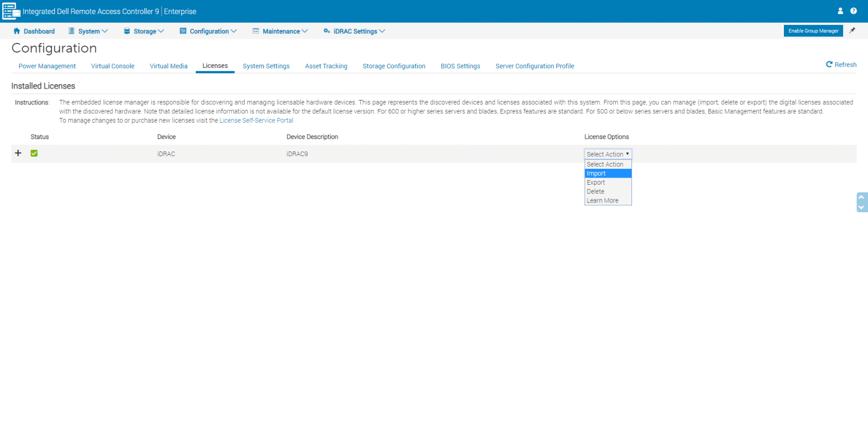Click the Storage menu database icon

pos(127,31)
